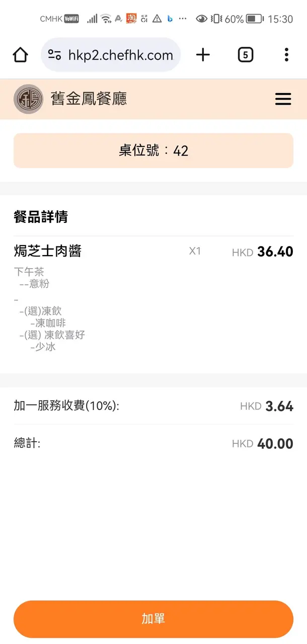This screenshot has width=307, height=644.
Task: Tap the eye comfort icon in status bar
Action: [201, 19]
